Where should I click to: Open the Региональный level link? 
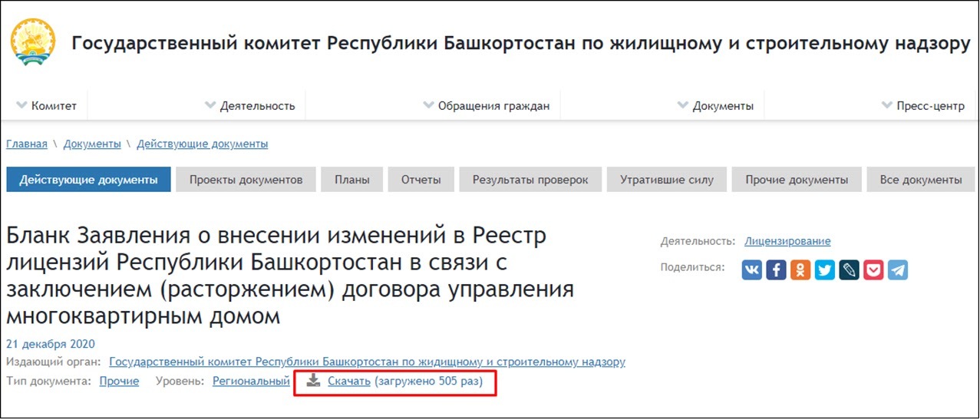coord(251,381)
